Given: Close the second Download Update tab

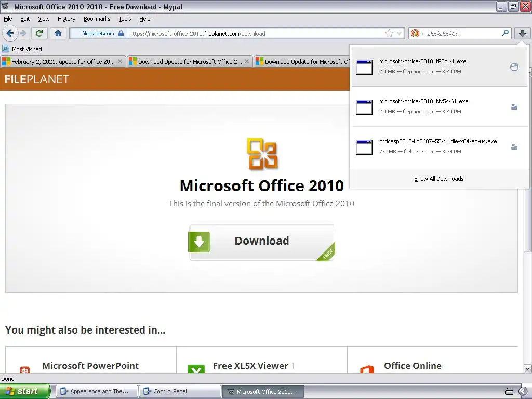Looking at the screenshot, I should pyautogui.click(x=247, y=61).
